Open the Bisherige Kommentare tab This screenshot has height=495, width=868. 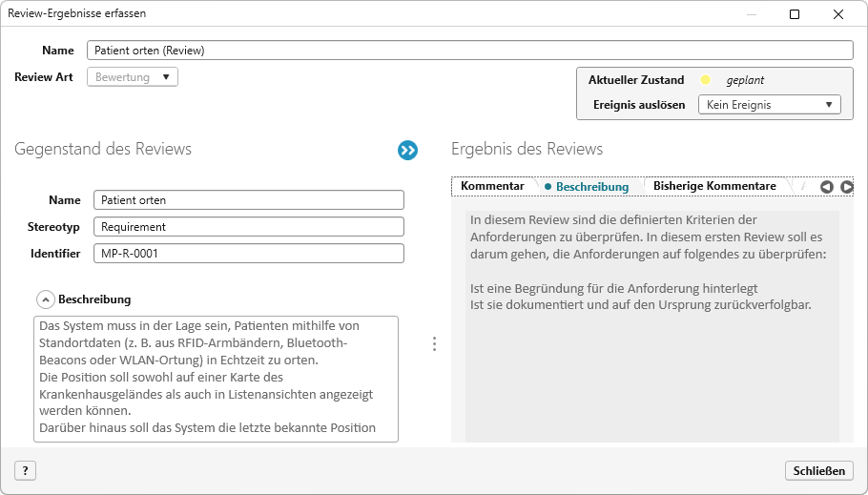point(714,186)
